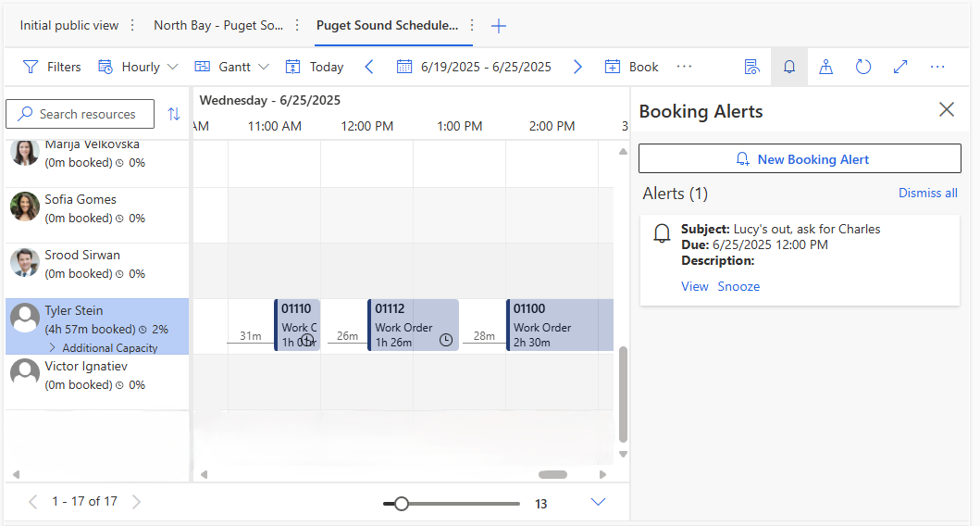The height and width of the screenshot is (526, 980).
Task: Select the Puget Sound Schedule... tab
Action: tap(387, 26)
